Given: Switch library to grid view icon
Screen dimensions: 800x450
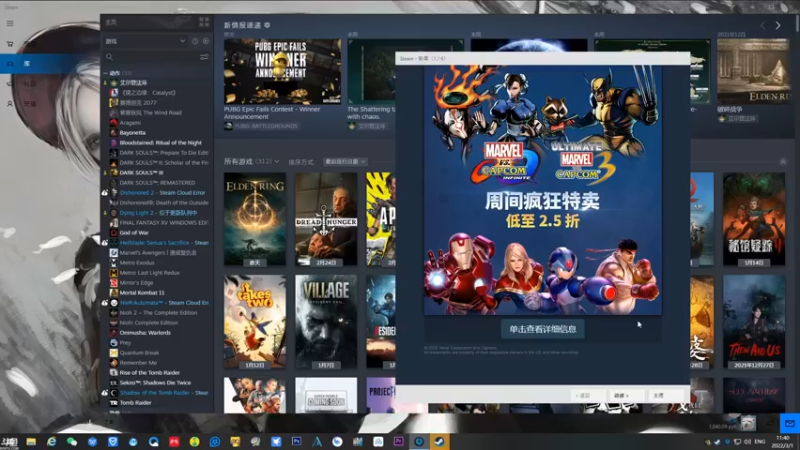Looking at the screenshot, I should [204, 22].
